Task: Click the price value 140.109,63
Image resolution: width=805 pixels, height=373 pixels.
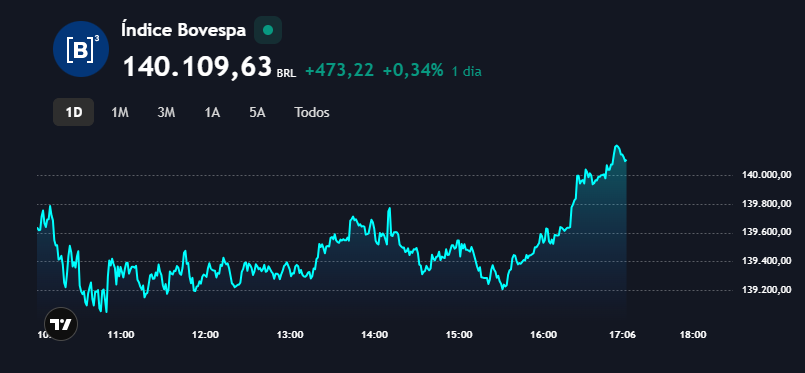Action: pyautogui.click(x=197, y=67)
